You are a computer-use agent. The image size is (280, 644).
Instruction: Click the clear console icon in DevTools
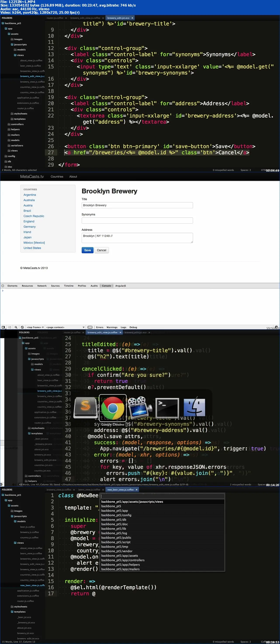pyautogui.click(x=22, y=327)
